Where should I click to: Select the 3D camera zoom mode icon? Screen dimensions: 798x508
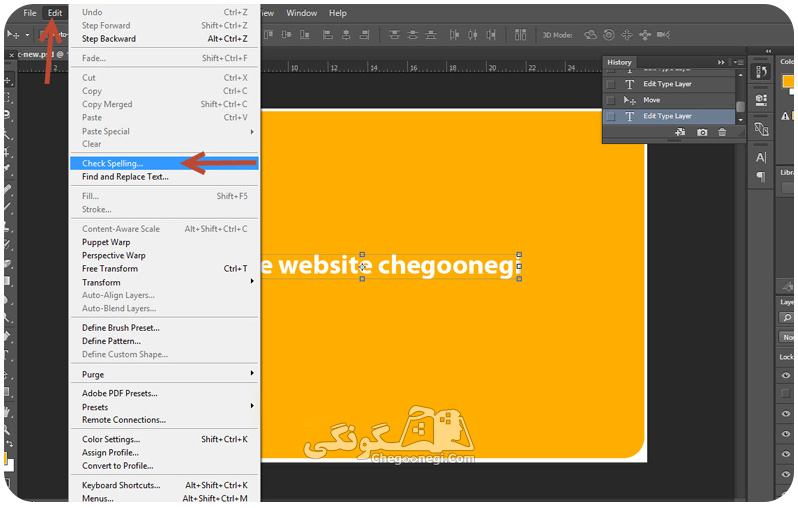click(x=663, y=35)
